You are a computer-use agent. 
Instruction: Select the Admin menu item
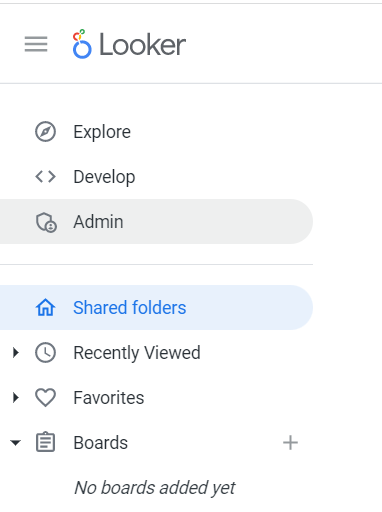pos(156,222)
